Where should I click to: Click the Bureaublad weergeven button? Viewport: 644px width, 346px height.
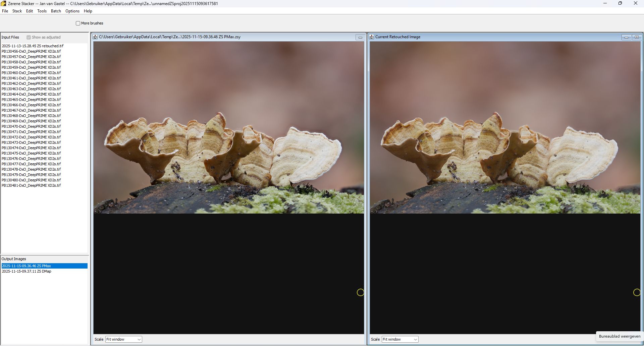coord(620,336)
